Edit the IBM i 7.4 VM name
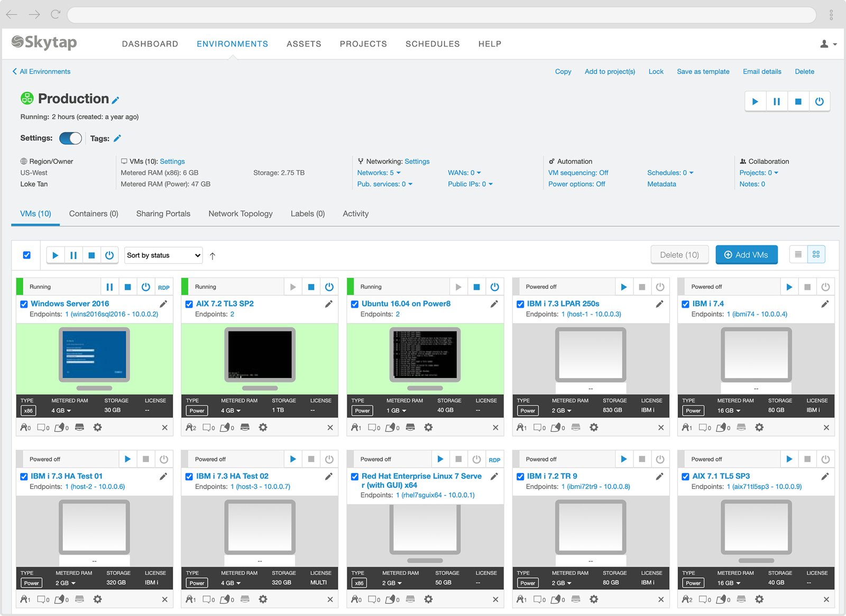This screenshot has height=616, width=846. pos(825,304)
